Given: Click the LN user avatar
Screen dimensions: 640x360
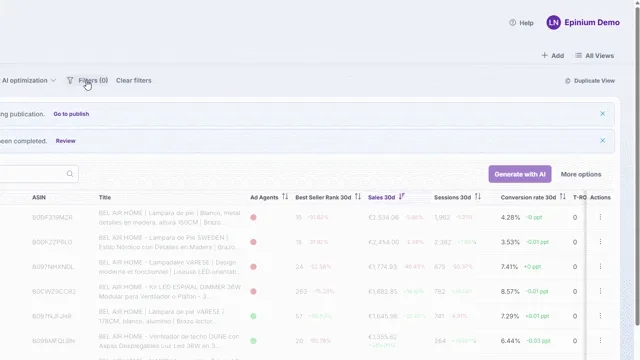Looking at the screenshot, I should coord(553,22).
